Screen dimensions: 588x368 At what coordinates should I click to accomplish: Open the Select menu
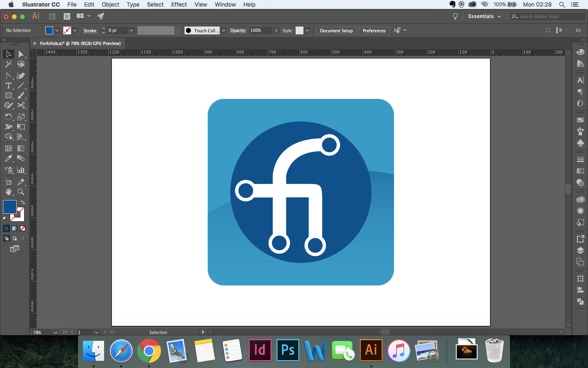[x=155, y=4]
